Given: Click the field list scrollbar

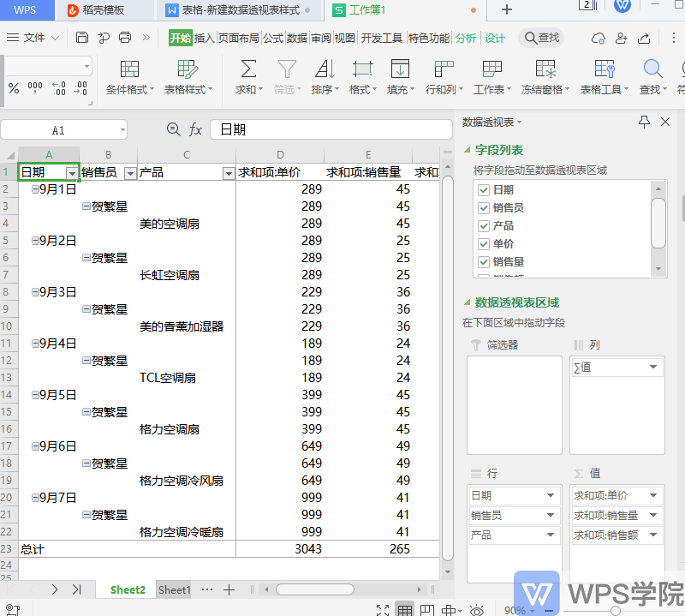Looking at the screenshot, I should tap(658, 224).
